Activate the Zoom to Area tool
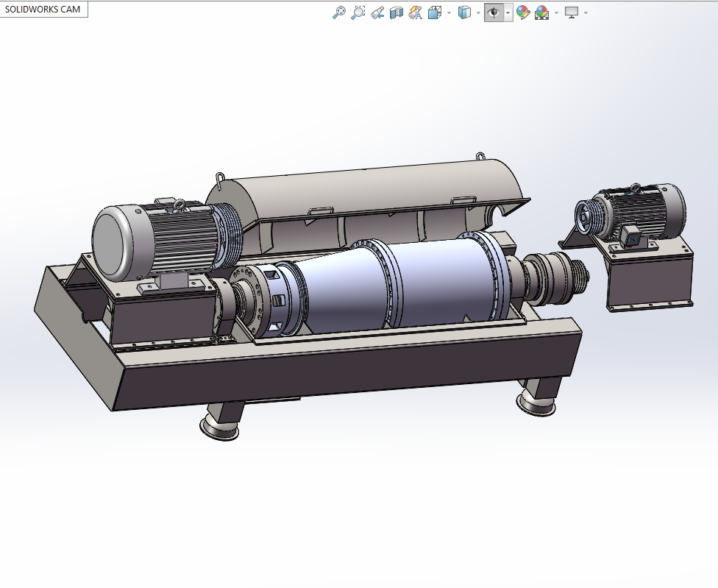The height and width of the screenshot is (588, 718). click(x=358, y=12)
